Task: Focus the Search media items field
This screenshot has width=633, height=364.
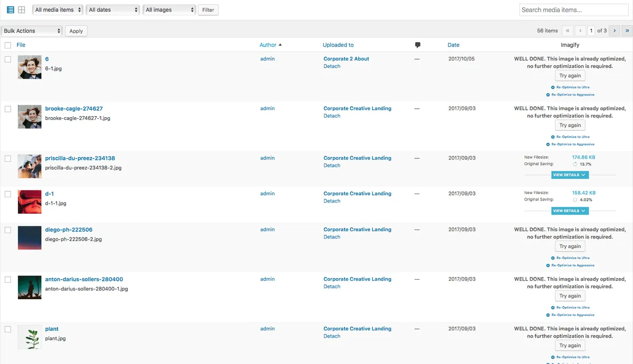Action: (x=574, y=10)
